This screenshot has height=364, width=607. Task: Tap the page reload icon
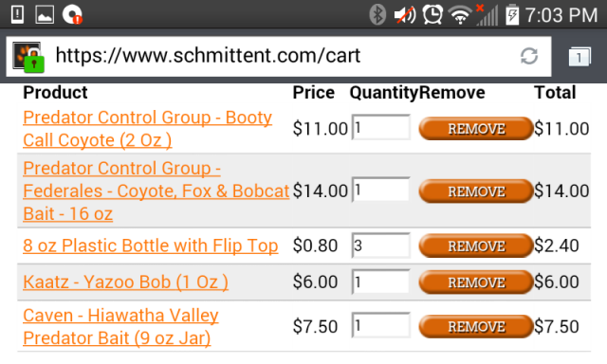tap(529, 56)
